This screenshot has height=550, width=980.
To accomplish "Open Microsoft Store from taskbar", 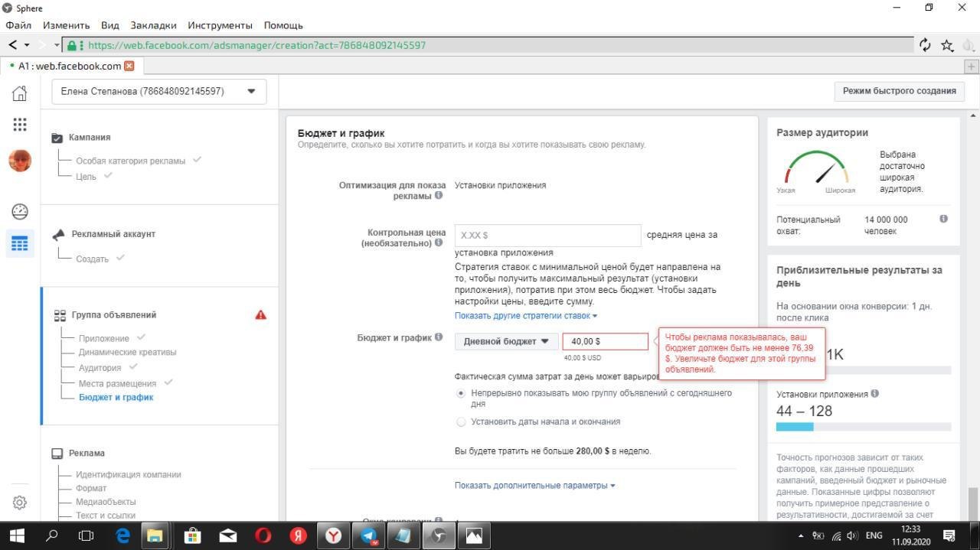I will 192,535.
